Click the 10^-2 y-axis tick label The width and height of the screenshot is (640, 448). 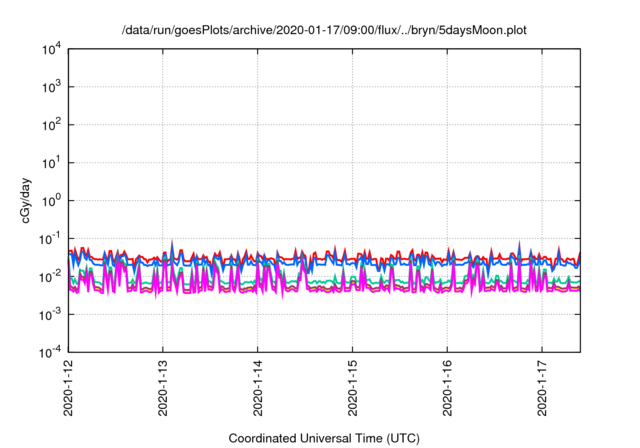click(x=50, y=277)
